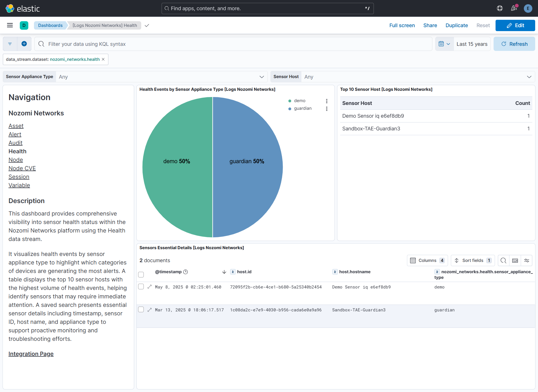Toggle the select all rows checkbox
This screenshot has height=392, width=538.
point(141,275)
